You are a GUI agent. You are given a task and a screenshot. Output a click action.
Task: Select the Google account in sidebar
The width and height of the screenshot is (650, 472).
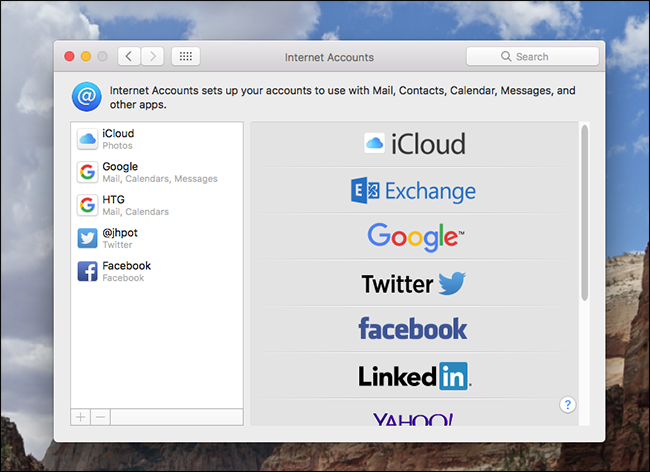[x=157, y=172]
